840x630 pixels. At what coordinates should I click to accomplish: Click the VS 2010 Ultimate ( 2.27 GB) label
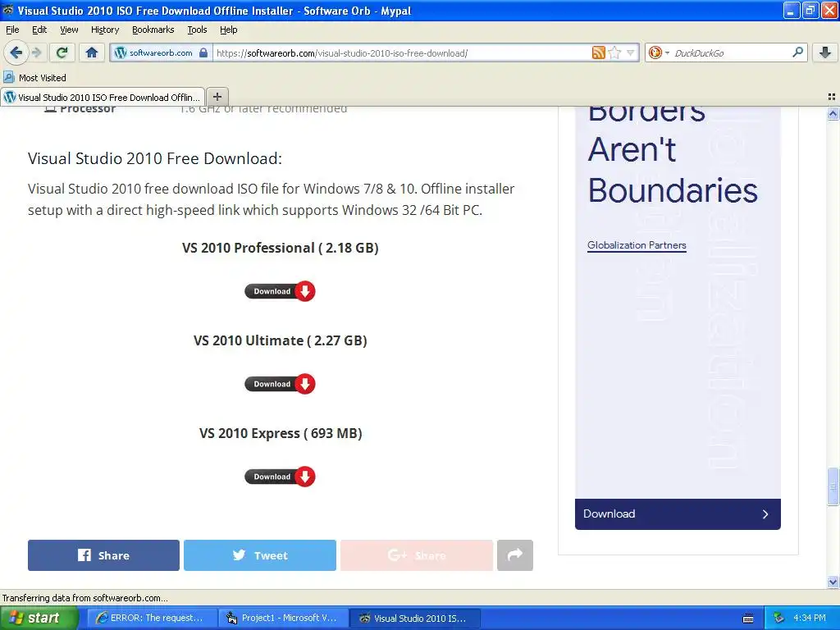[x=281, y=340]
